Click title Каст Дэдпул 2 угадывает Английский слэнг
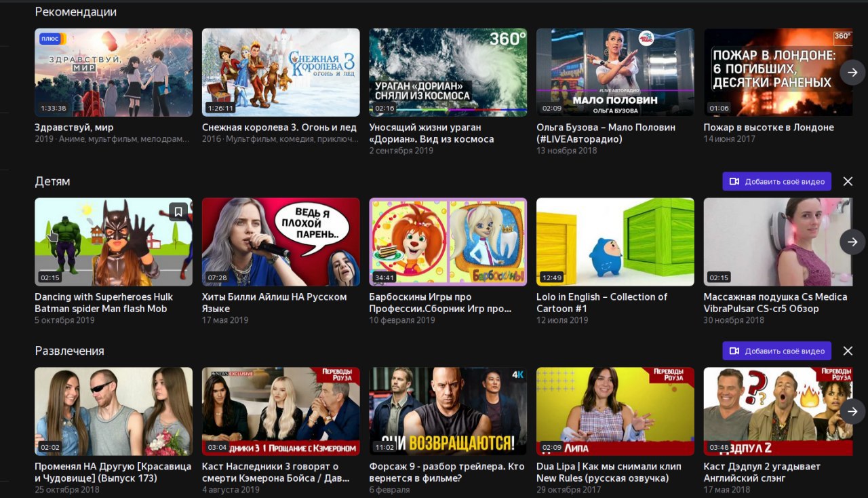Viewport: 868px width, 498px height. coord(762,472)
